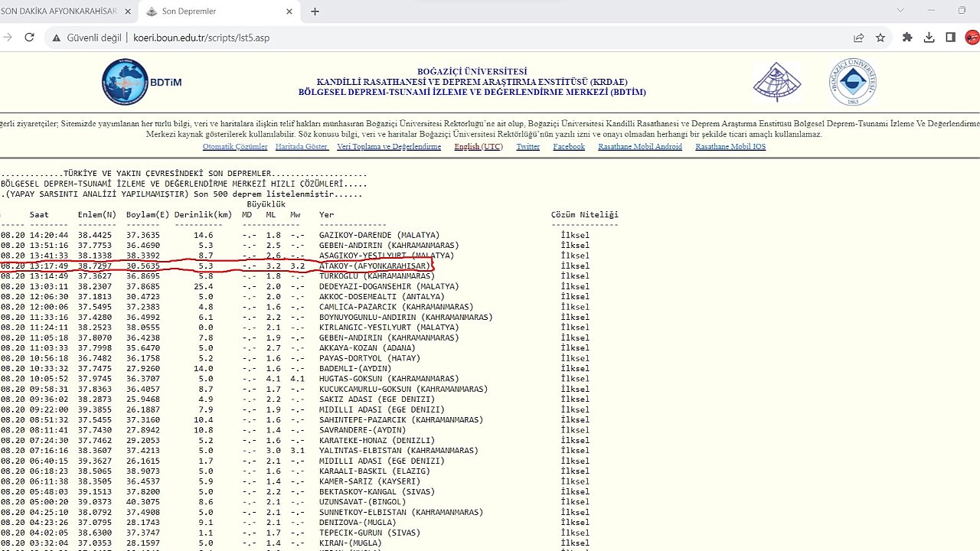Click BEKTASKOY-KANGAL (SIVAS) text
980x551 pixels.
click(x=377, y=492)
